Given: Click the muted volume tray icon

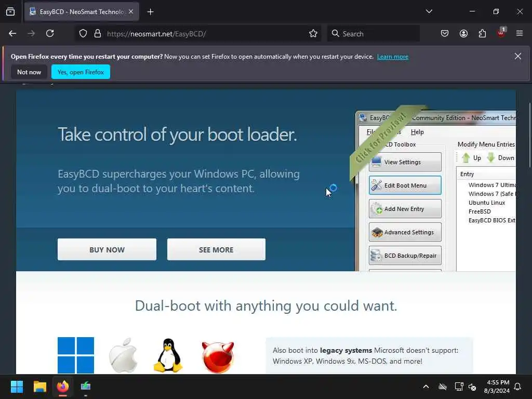Looking at the screenshot, I should click(x=472, y=387).
